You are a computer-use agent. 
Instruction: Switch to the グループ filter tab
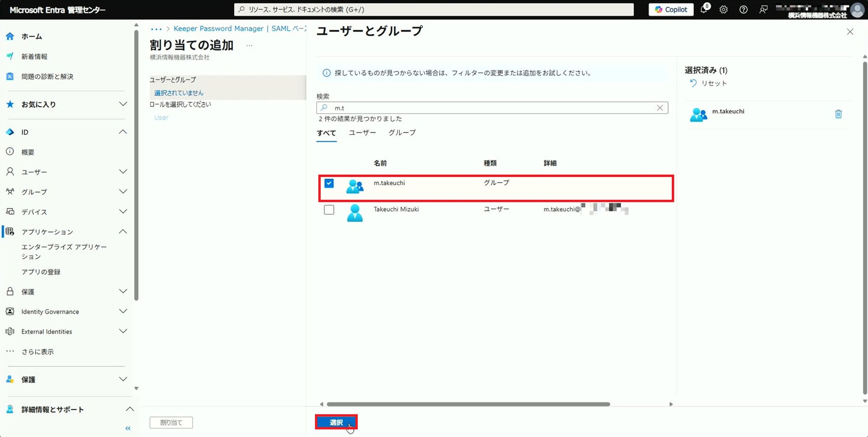tap(401, 133)
